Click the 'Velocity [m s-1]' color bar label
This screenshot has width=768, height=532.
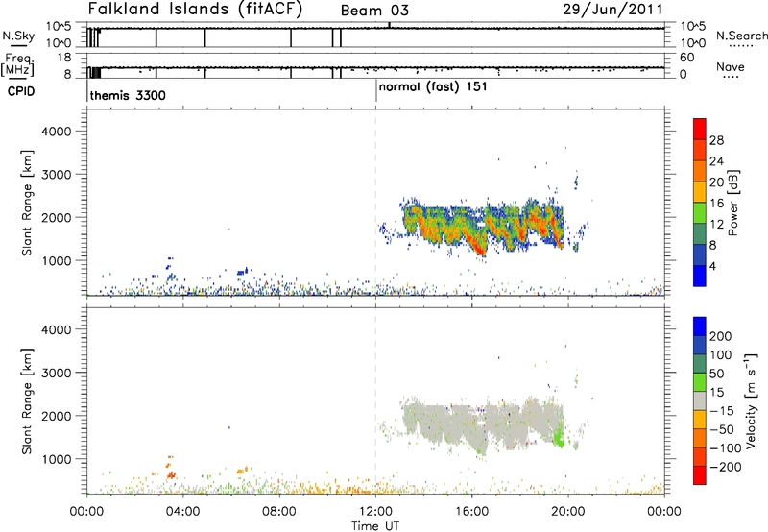tap(751, 400)
